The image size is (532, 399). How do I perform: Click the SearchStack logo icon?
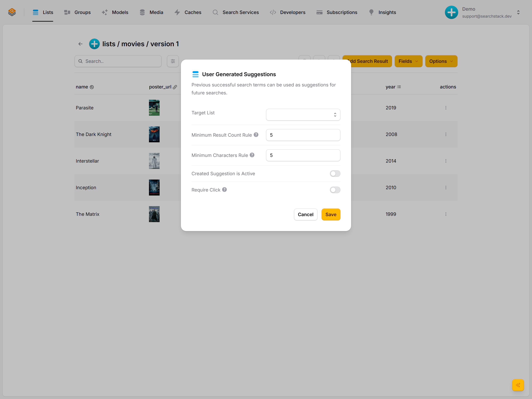tap(12, 12)
